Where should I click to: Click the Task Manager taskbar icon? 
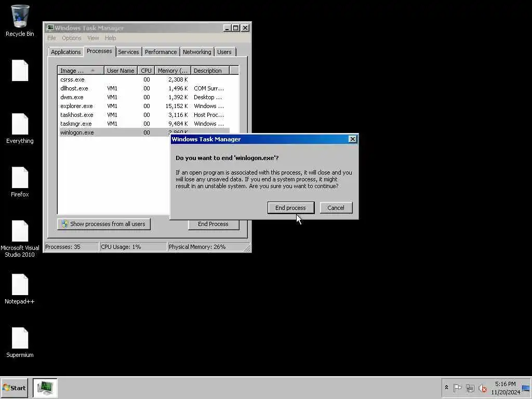[45, 388]
